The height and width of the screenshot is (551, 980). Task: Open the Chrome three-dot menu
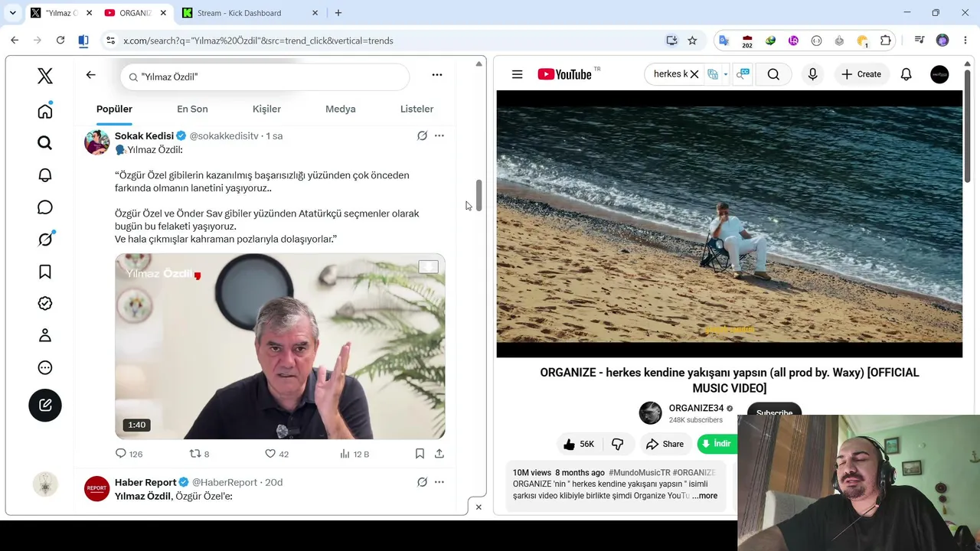965,41
